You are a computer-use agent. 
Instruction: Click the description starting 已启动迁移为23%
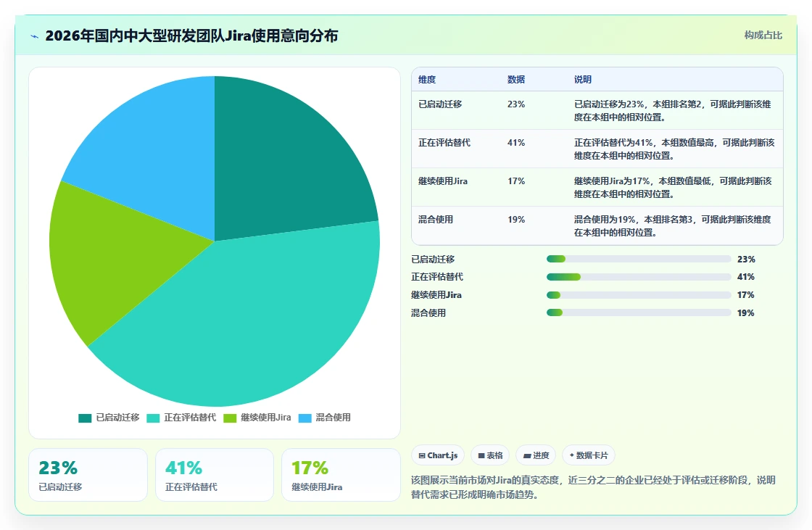[672, 110]
